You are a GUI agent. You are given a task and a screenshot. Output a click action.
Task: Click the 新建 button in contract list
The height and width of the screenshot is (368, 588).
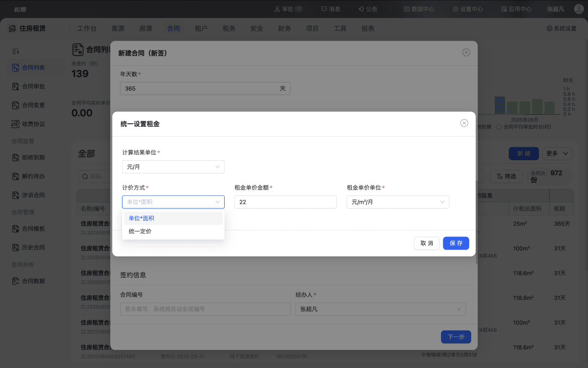[524, 153]
